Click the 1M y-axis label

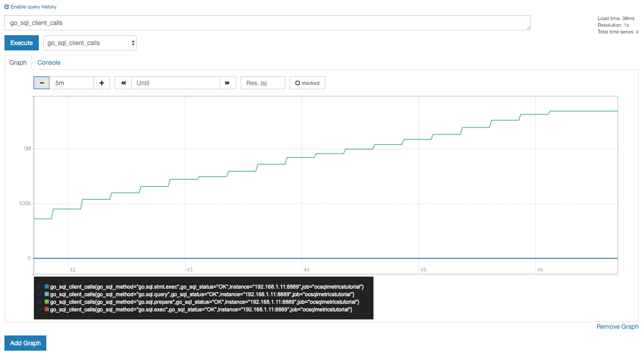coord(27,149)
